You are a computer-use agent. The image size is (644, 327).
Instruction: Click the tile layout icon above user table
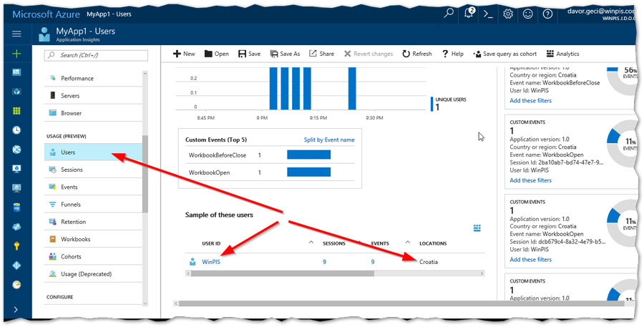(477, 228)
